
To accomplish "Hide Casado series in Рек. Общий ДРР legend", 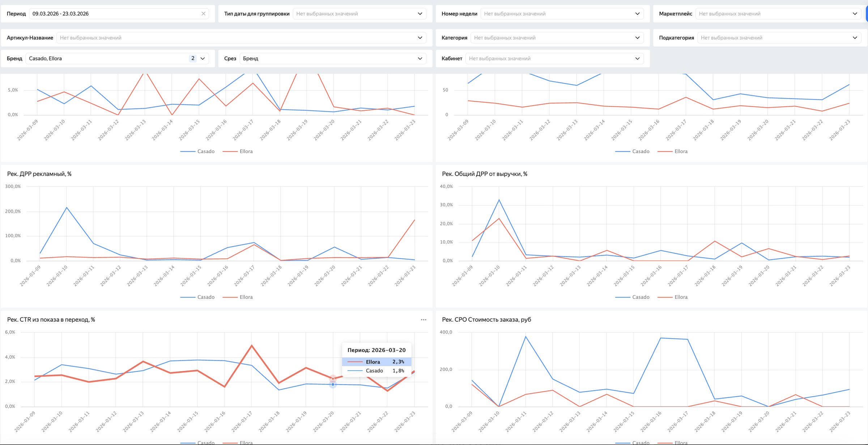I will point(632,297).
